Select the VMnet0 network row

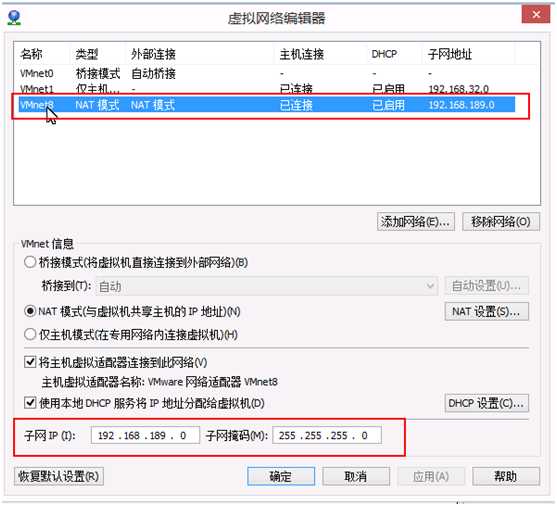266,74
